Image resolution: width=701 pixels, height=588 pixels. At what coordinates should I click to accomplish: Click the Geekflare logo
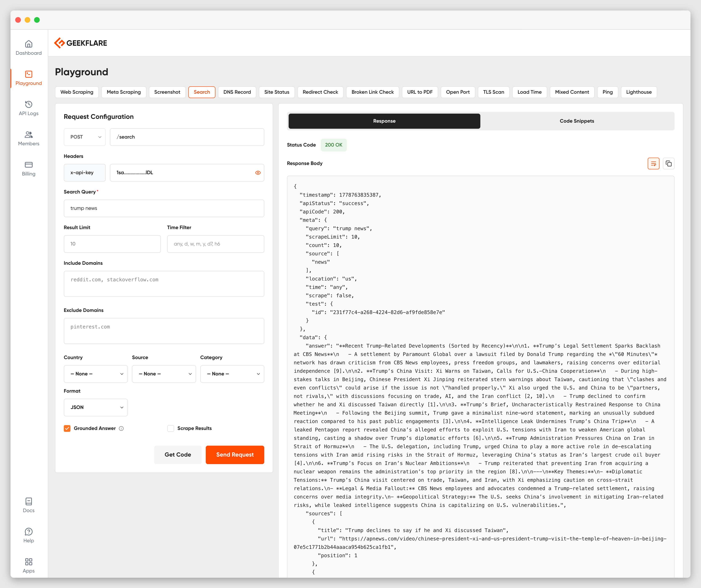click(81, 43)
